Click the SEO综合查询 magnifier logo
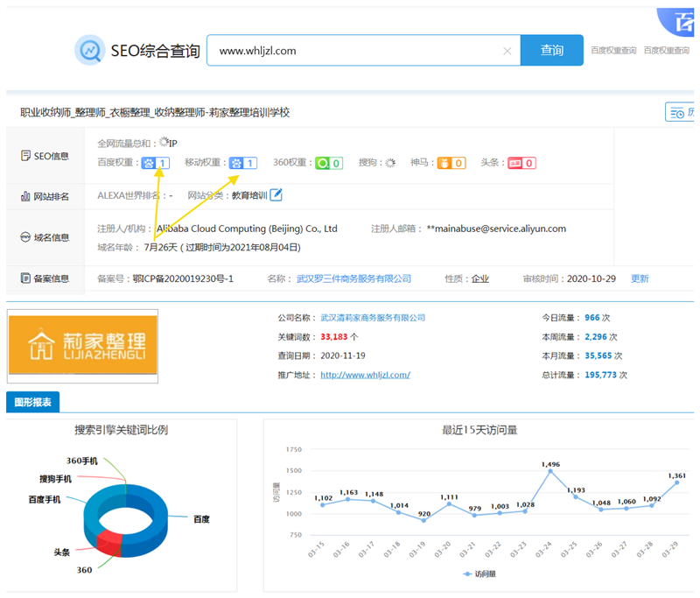700x598 pixels. point(90,50)
